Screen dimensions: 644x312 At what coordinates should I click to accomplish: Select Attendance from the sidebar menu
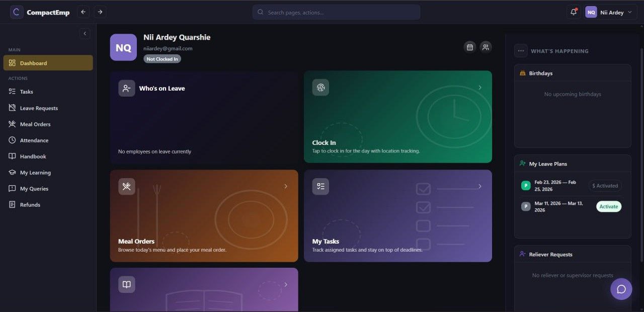pyautogui.click(x=34, y=140)
